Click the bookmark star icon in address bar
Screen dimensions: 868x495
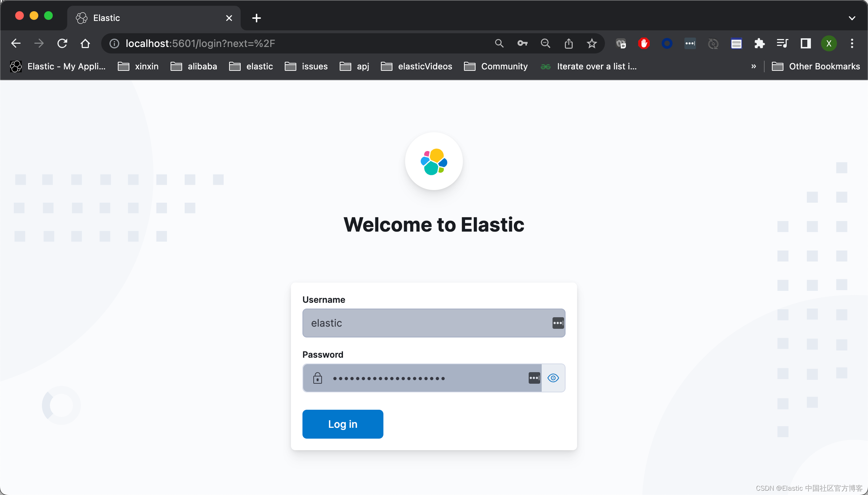[x=592, y=44]
